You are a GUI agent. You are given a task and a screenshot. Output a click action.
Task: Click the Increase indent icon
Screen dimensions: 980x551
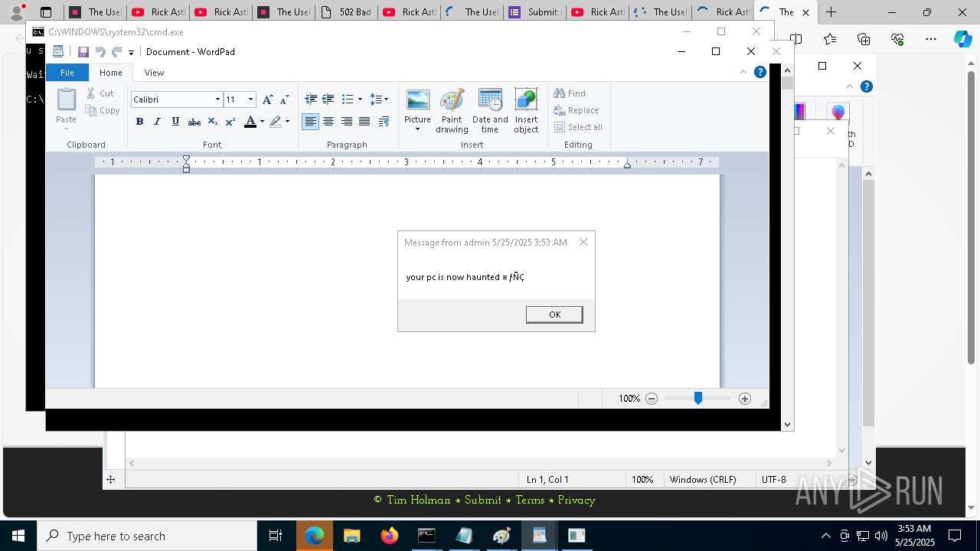(328, 99)
